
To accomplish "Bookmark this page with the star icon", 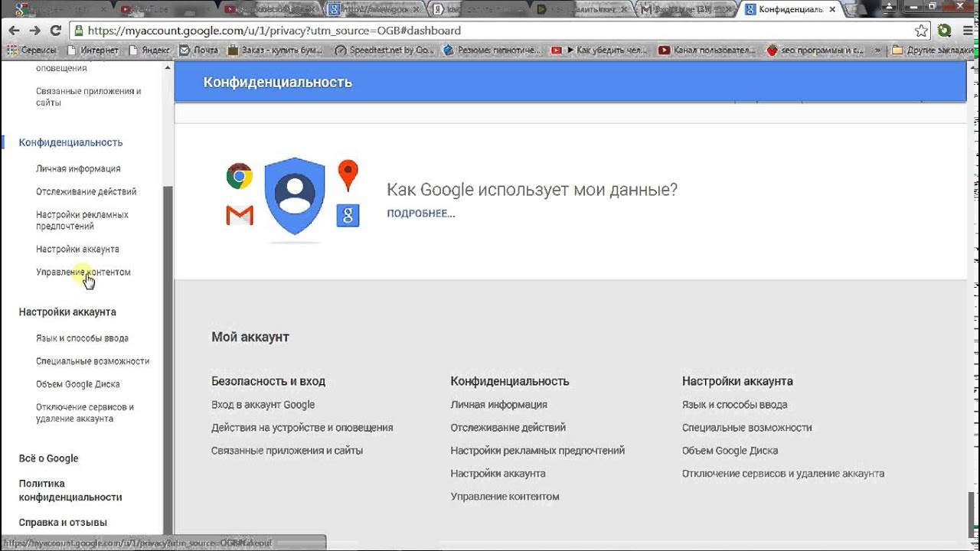I will pyautogui.click(x=922, y=31).
